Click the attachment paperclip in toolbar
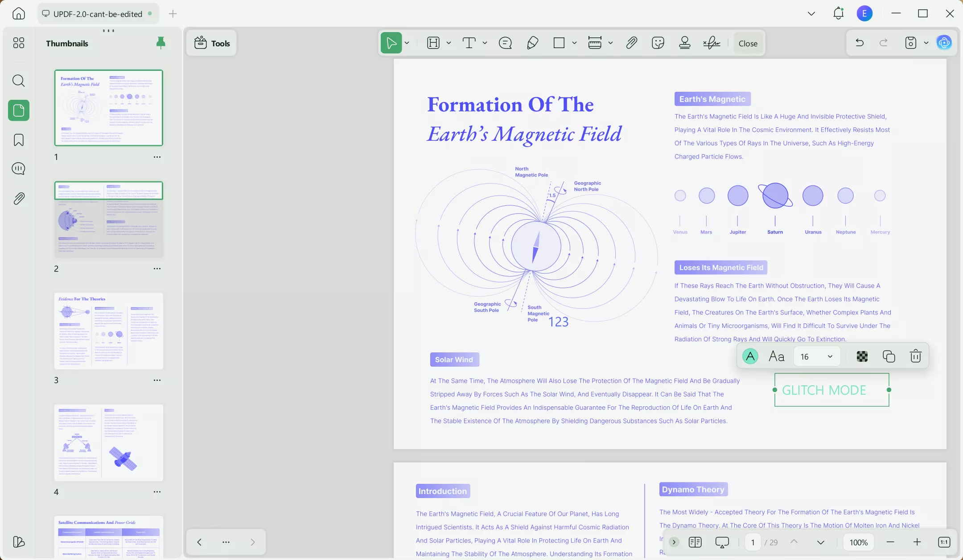Screen dimensions: 963x560 pos(631,43)
